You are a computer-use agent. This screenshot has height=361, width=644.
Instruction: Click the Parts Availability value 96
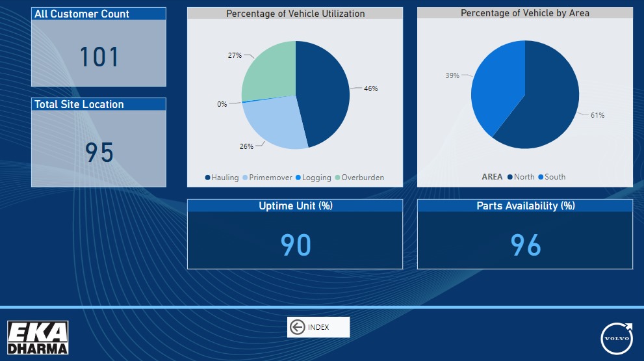pos(525,245)
